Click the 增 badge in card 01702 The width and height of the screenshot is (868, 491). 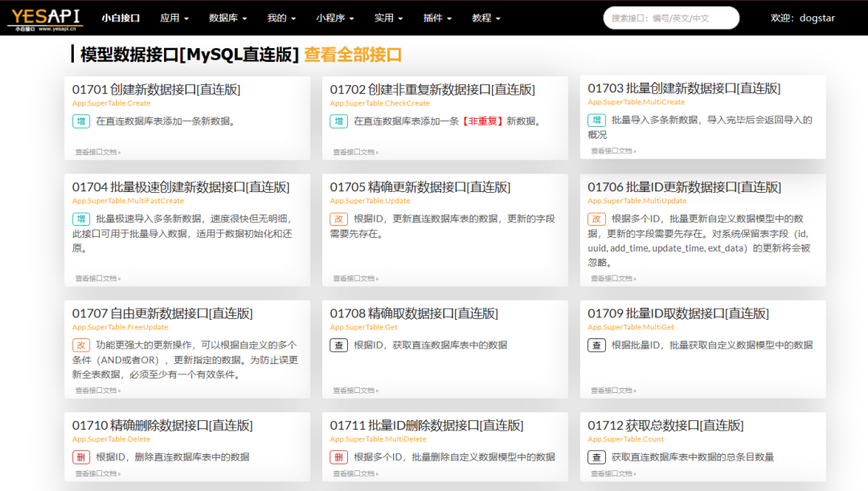tap(339, 121)
